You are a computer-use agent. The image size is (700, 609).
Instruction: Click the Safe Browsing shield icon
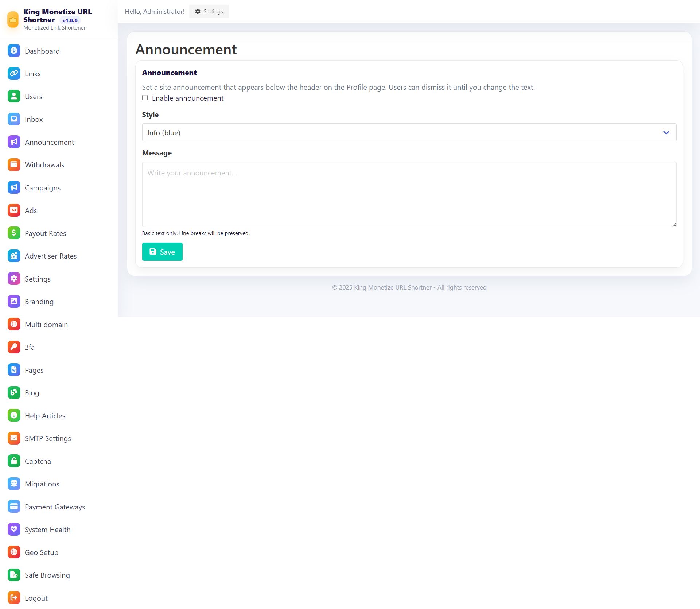click(14, 575)
